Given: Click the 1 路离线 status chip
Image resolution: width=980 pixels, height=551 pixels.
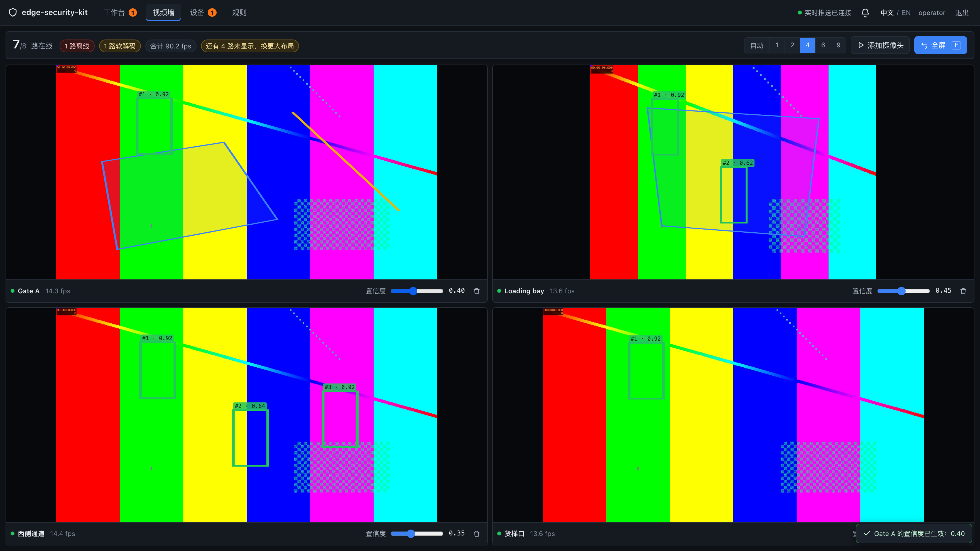Looking at the screenshot, I should pyautogui.click(x=77, y=46).
